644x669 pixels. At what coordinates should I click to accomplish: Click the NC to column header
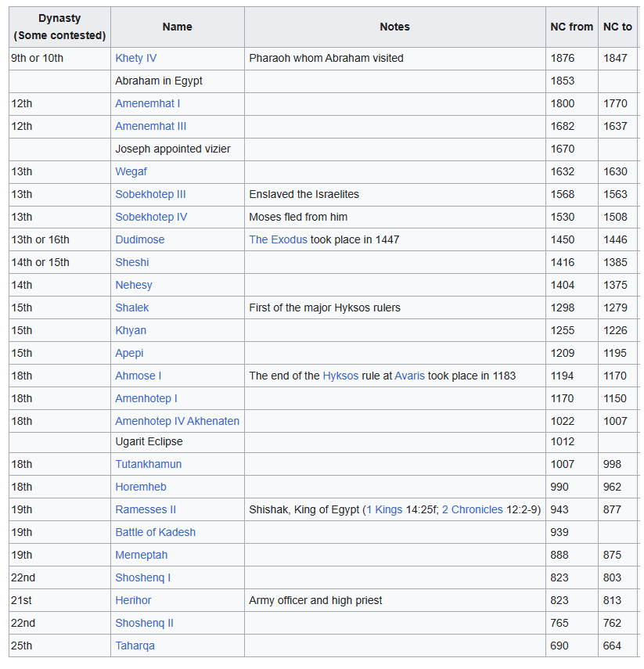(617, 27)
